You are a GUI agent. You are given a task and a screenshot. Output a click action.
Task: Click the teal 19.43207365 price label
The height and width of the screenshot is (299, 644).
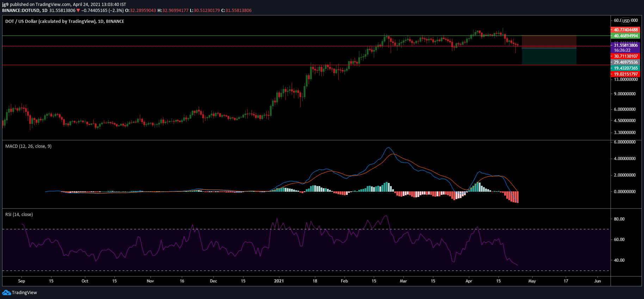[x=625, y=68]
